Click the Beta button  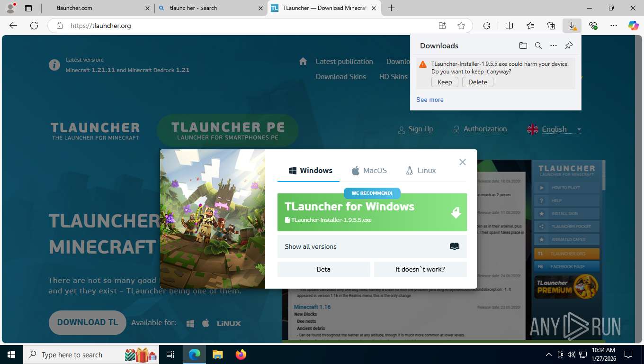(324, 269)
